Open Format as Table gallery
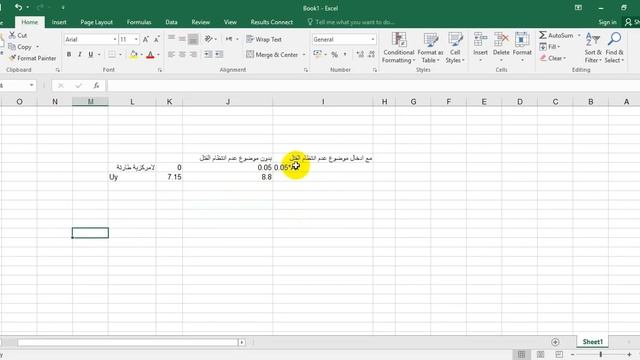The width and height of the screenshot is (640, 360). click(430, 48)
